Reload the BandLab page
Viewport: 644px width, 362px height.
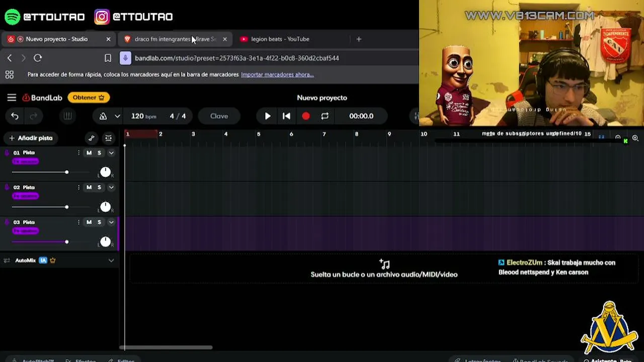tap(38, 58)
